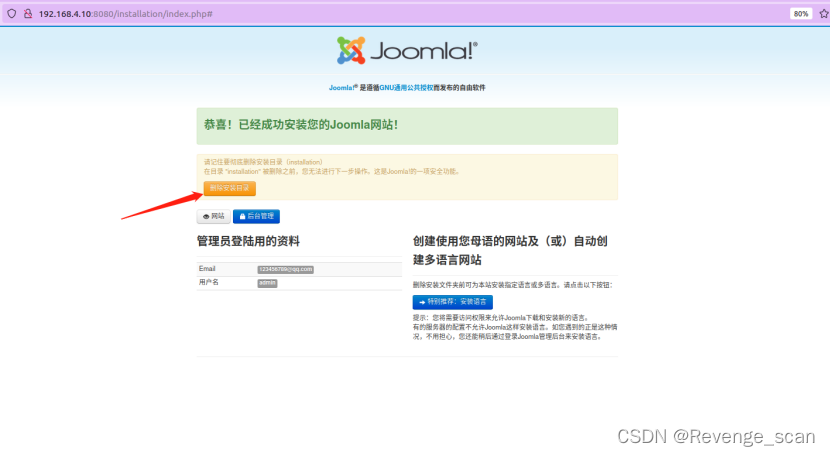Click the Joomla! logo

pyautogui.click(x=407, y=51)
